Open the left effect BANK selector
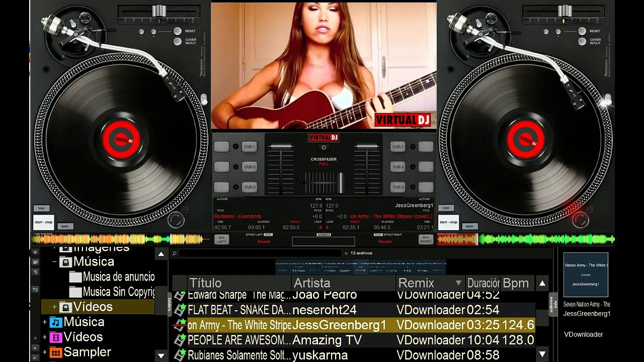Image resolution: width=644 pixels, height=362 pixels. tap(268, 235)
